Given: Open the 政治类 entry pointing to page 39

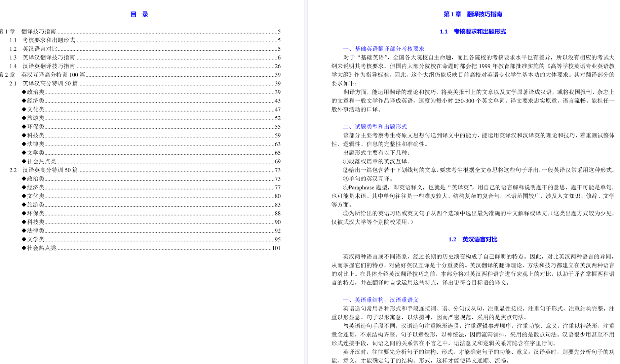Looking at the screenshot, I should coord(35,92).
